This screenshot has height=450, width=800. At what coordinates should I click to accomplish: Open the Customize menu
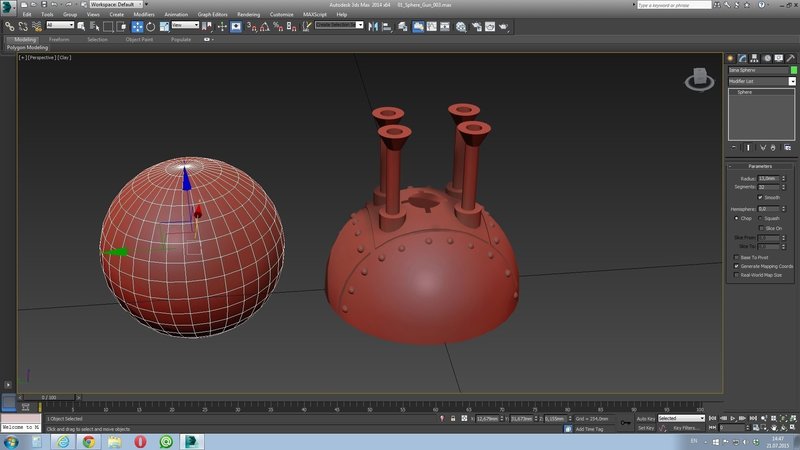tap(282, 14)
